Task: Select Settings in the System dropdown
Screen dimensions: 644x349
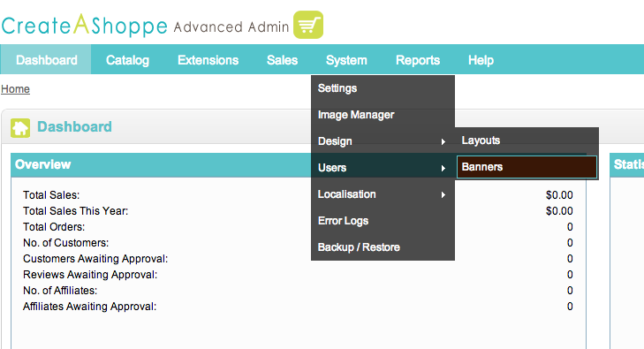Action: click(383, 88)
